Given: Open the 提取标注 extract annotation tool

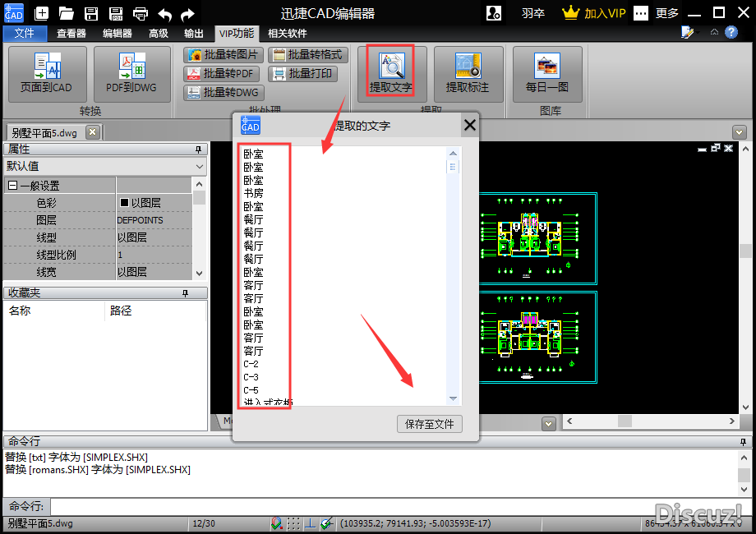Looking at the screenshot, I should [467, 73].
